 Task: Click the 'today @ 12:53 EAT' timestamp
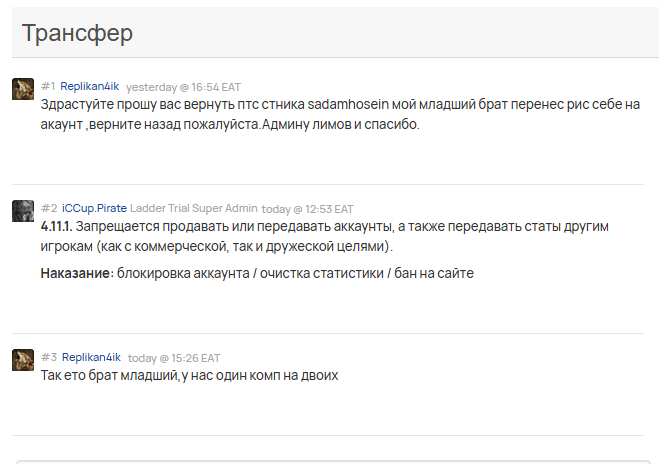[307, 209]
